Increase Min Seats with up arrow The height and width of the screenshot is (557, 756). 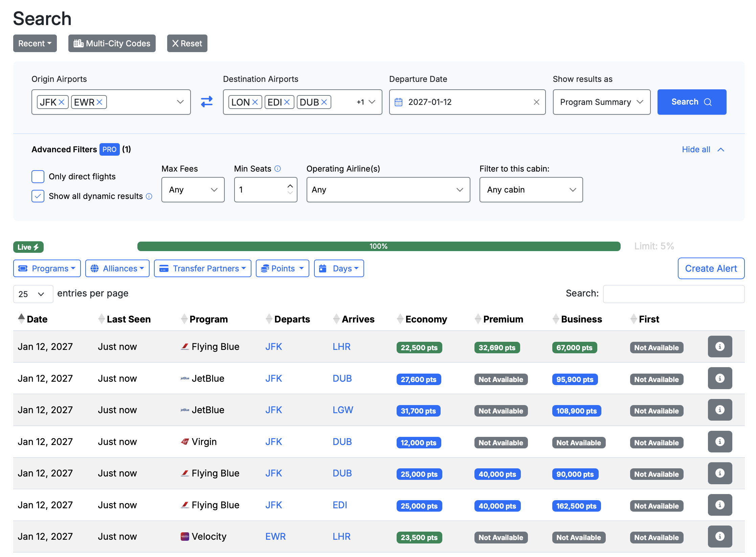(x=290, y=186)
